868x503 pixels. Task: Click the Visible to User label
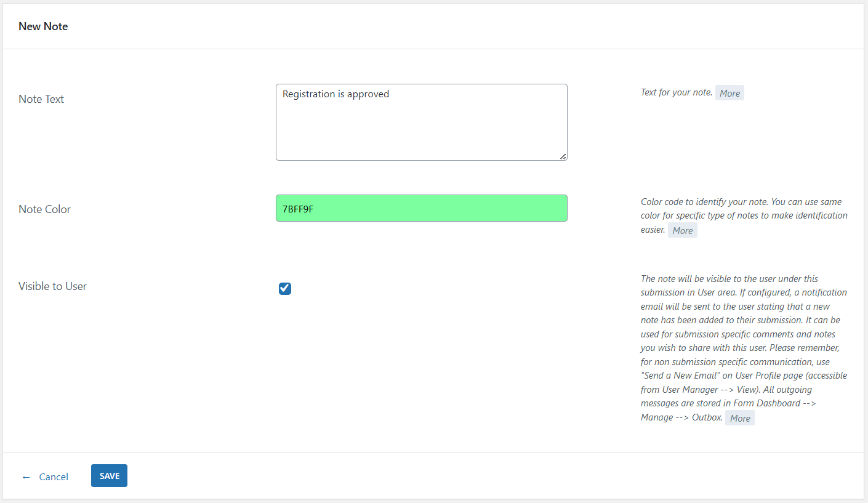(x=52, y=286)
